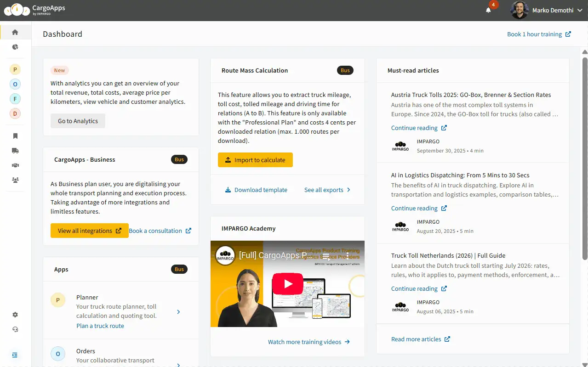
Task: Click the CargoApps logo
Action: pyautogui.click(x=34, y=9)
